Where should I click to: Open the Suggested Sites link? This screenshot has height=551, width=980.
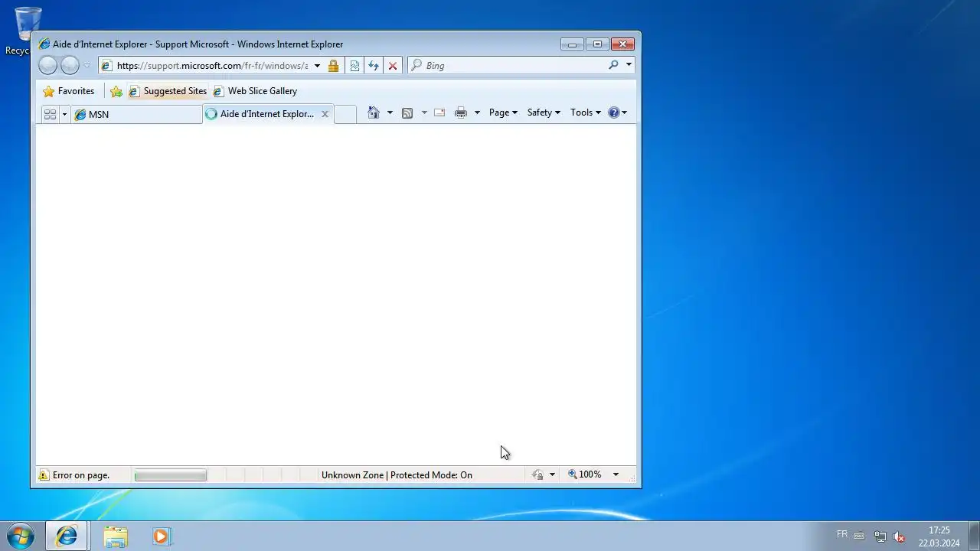tap(168, 91)
